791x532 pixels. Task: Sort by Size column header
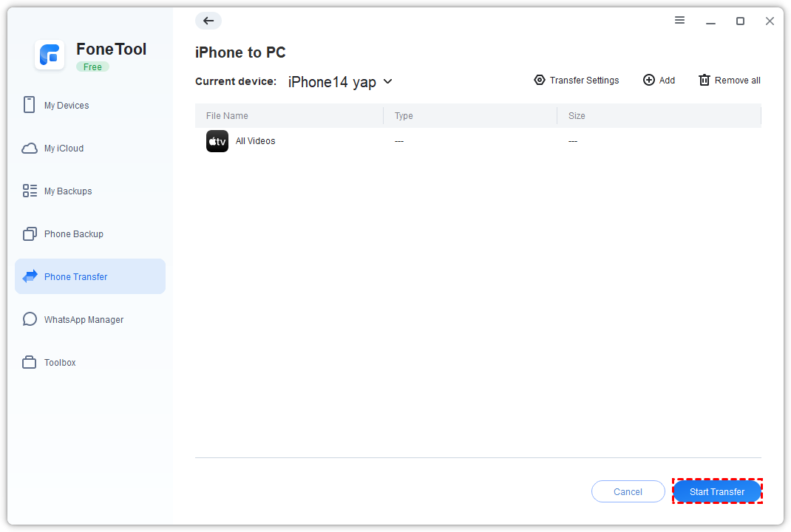click(x=577, y=116)
